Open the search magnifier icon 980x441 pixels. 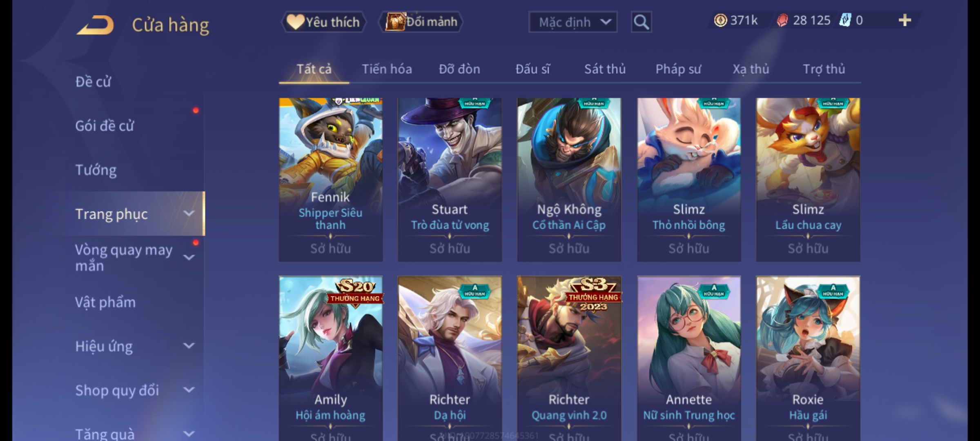[641, 22]
